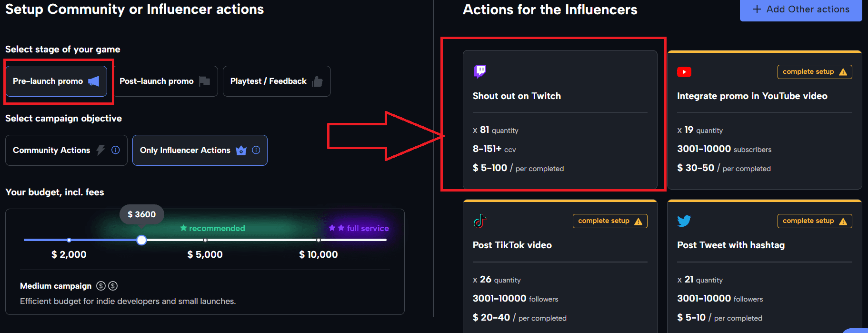
Task: Open info icon beside Community Actions
Action: pyautogui.click(x=116, y=150)
